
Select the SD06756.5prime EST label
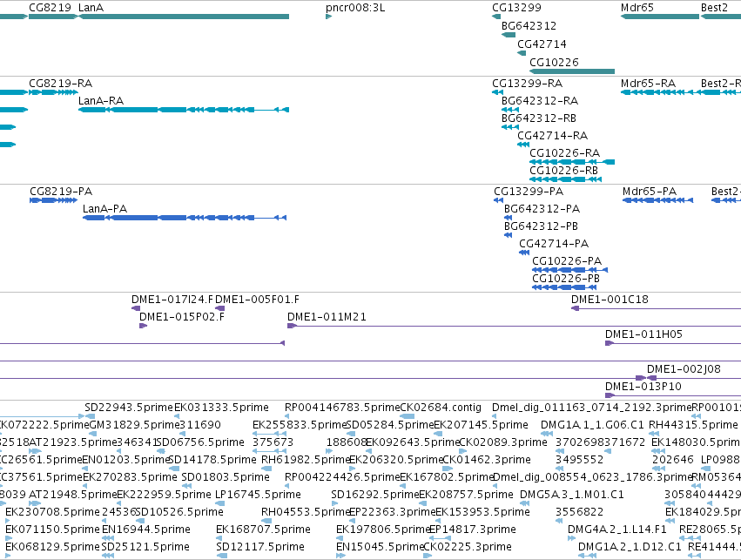(x=201, y=442)
